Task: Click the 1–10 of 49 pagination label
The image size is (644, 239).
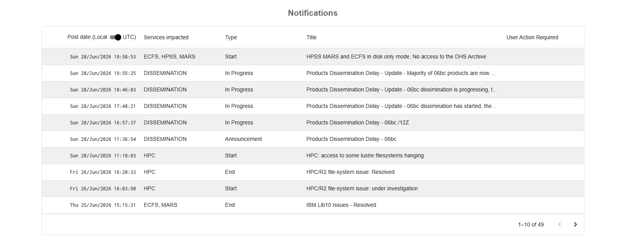Action: [x=531, y=224]
